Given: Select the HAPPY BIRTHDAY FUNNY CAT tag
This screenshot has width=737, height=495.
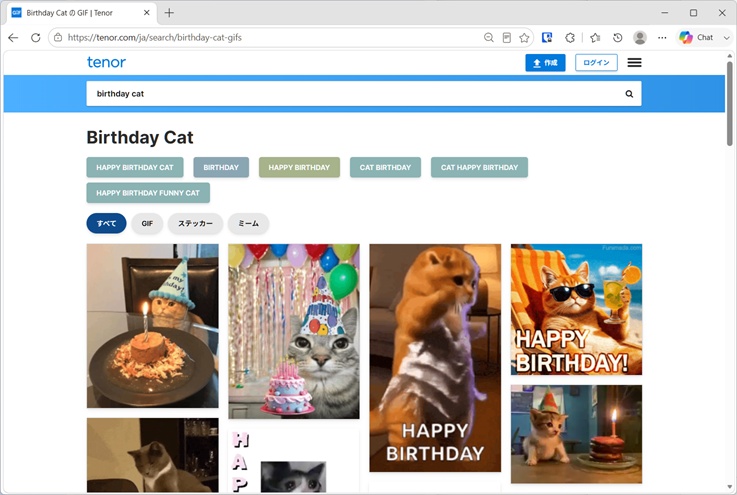Looking at the screenshot, I should pos(148,193).
